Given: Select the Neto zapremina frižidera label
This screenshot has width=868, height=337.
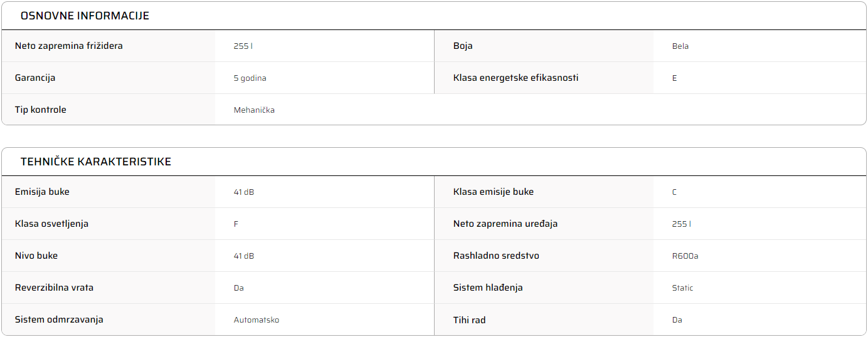Looking at the screenshot, I should point(69,46).
